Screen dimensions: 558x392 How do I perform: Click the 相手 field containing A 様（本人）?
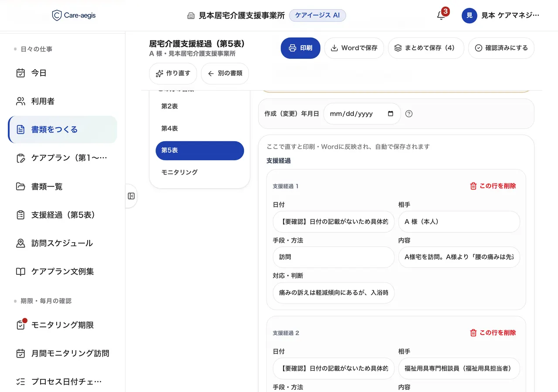459,222
